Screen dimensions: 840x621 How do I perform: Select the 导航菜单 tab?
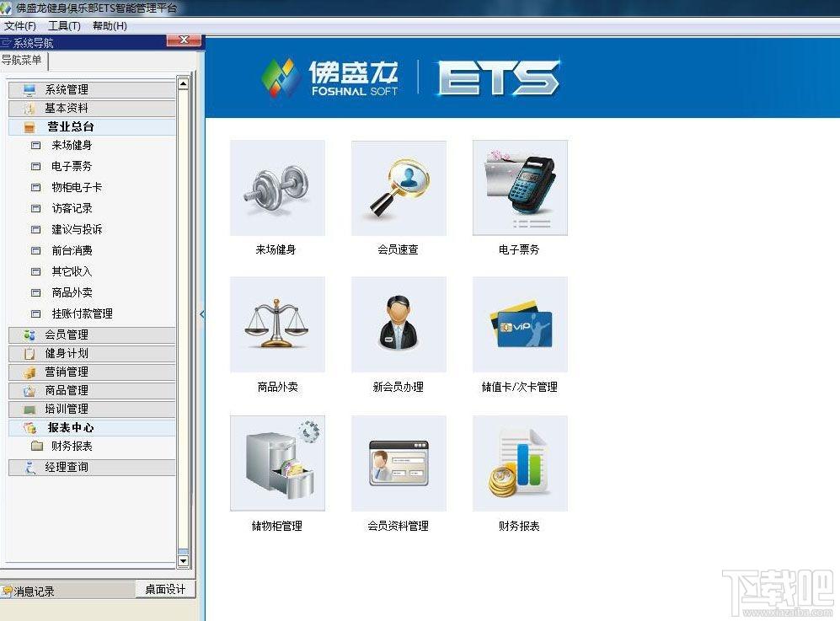[x=23, y=60]
